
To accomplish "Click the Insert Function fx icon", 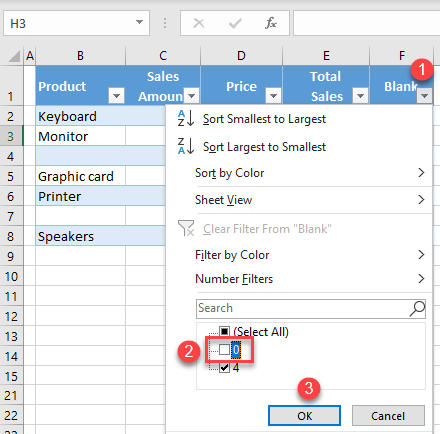I will 271,23.
